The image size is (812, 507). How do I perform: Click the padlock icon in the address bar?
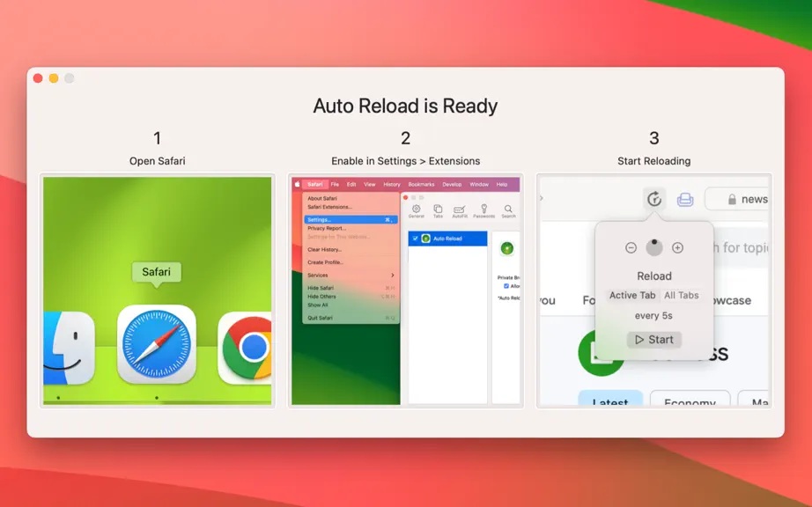732,199
